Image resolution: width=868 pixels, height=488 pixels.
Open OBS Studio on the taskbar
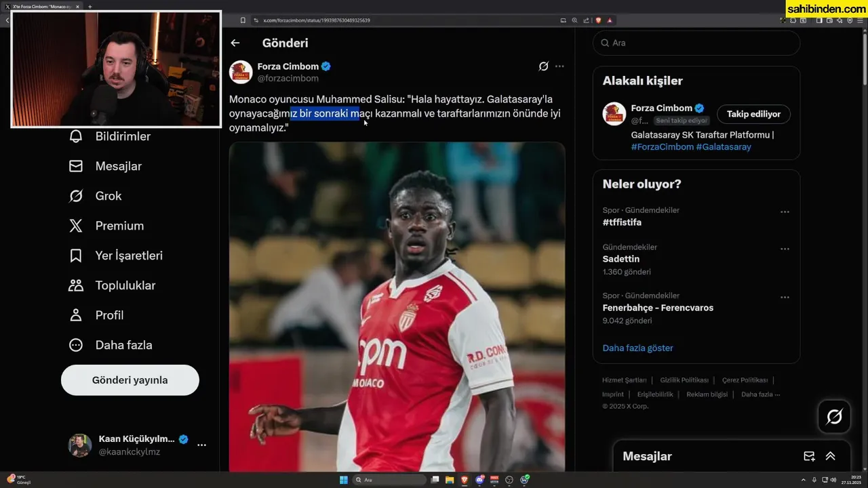[509, 480]
